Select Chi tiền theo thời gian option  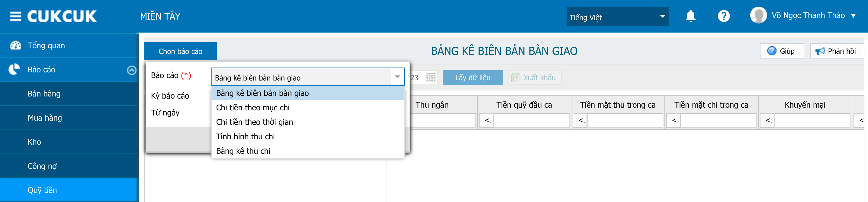pyautogui.click(x=308, y=122)
